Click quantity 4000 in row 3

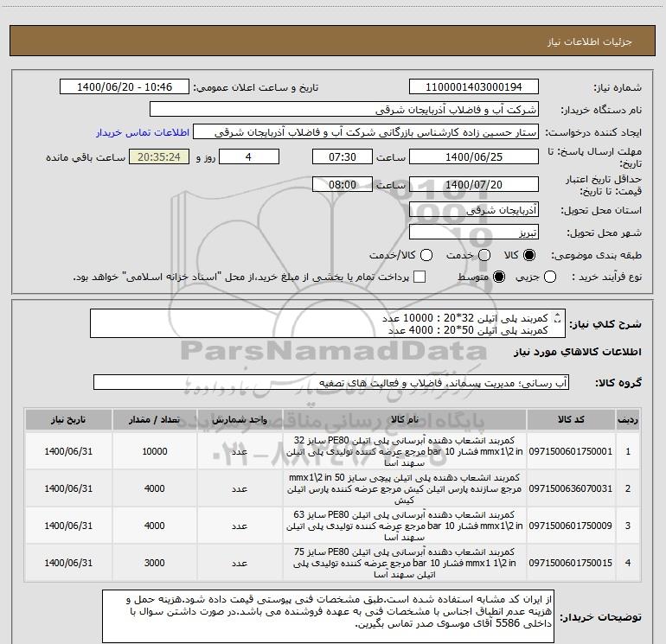[x=154, y=526]
